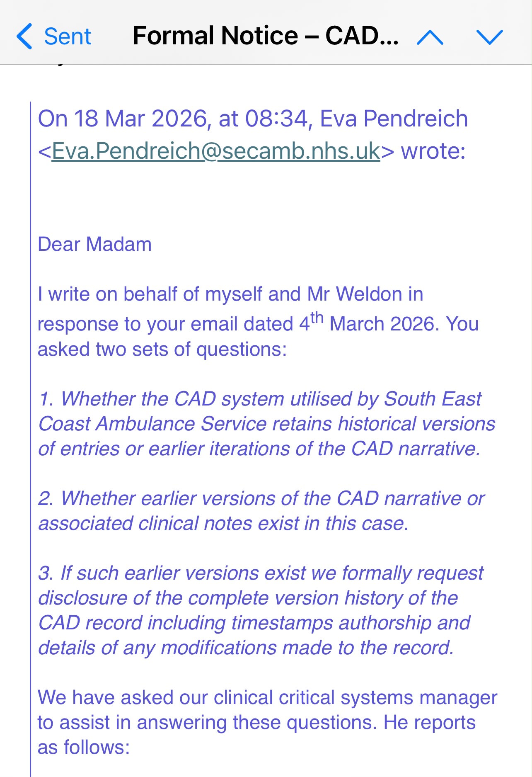Viewport: 532px width, 777px height.
Task: Tap the line 'Coast Ambulance Service retains historical versions'
Action: point(267,424)
